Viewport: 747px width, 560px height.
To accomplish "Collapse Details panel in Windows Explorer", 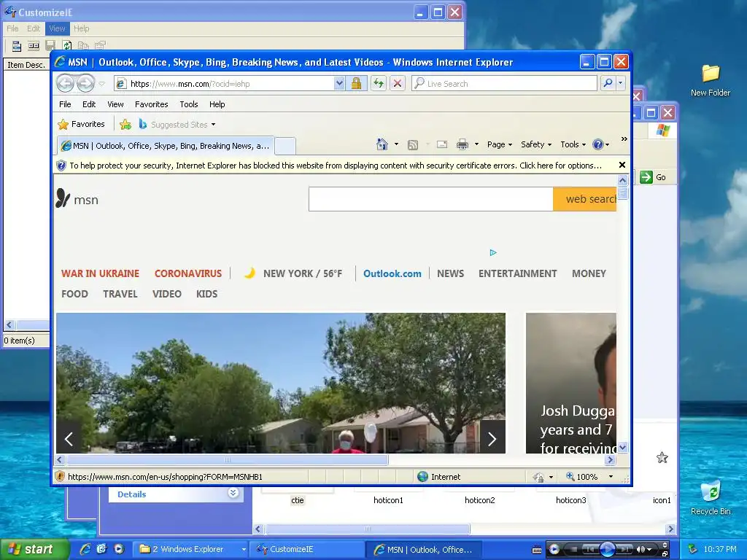I will point(233,493).
